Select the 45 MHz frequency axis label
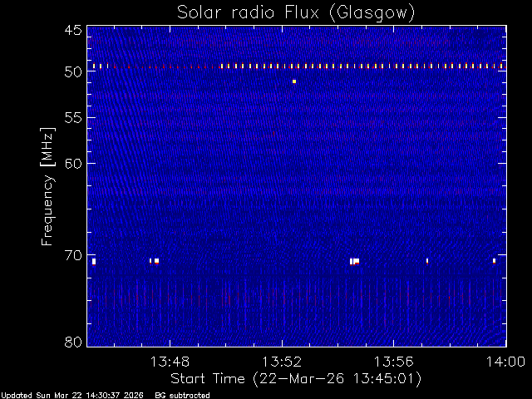Viewport: 532px width, 399px height. click(73, 31)
